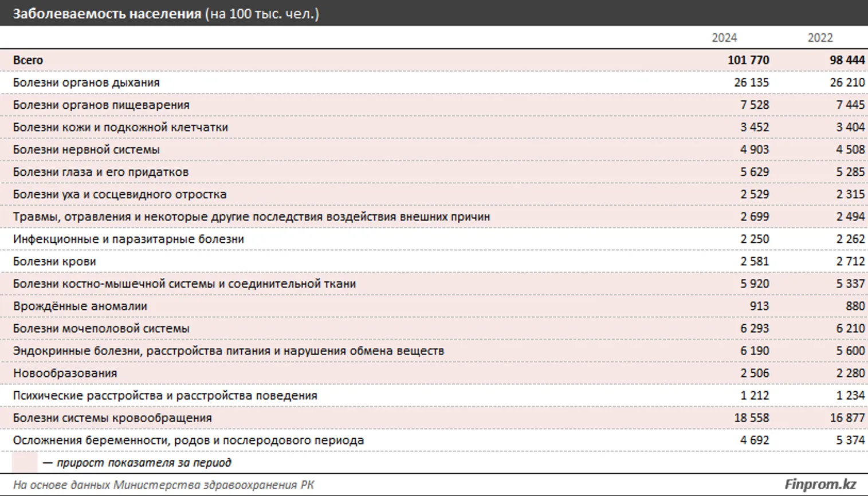Select the 'Всего' row label
This screenshot has height=496, width=868.
[28, 60]
